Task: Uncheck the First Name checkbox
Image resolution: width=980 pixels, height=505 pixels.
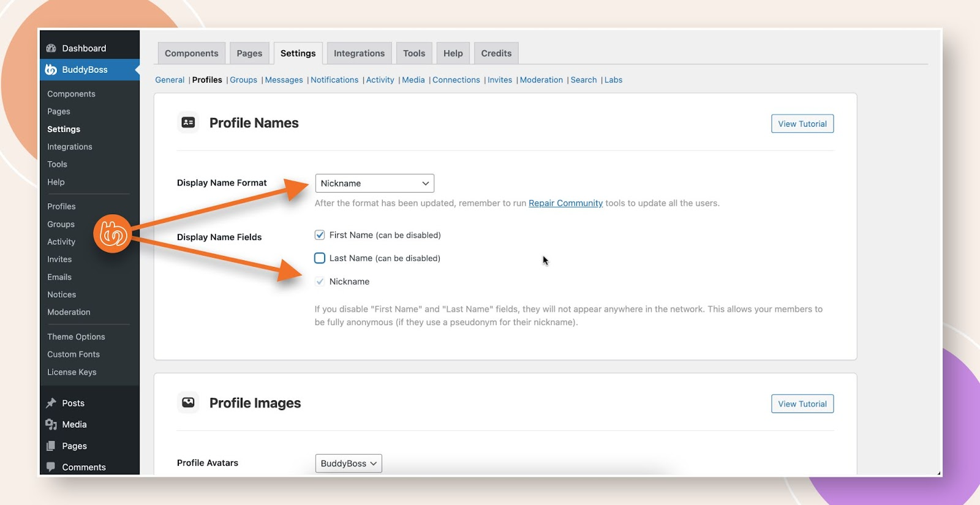Action: [x=320, y=235]
